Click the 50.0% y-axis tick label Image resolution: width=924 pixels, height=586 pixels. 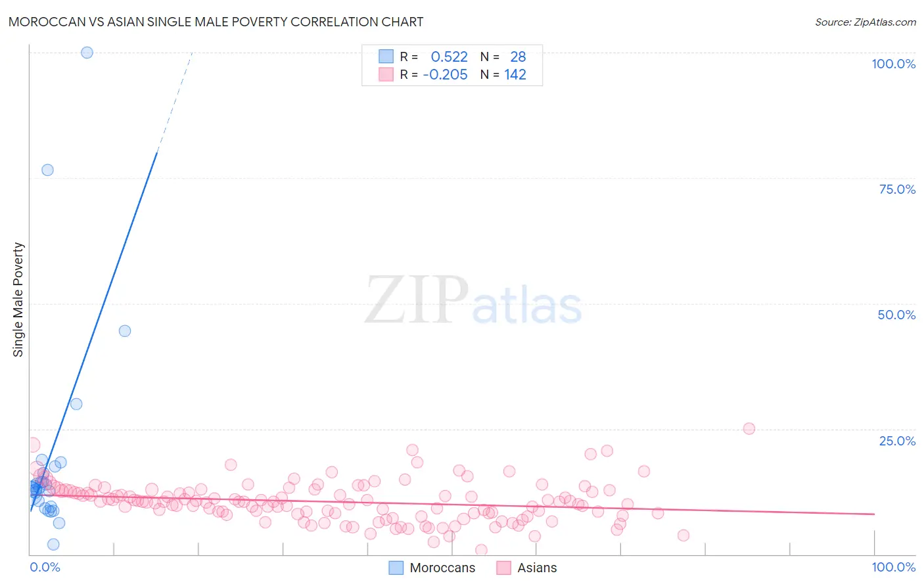[896, 315]
